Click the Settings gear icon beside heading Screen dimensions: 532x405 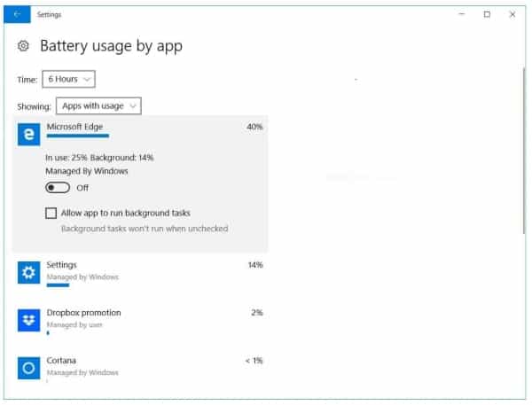24,46
